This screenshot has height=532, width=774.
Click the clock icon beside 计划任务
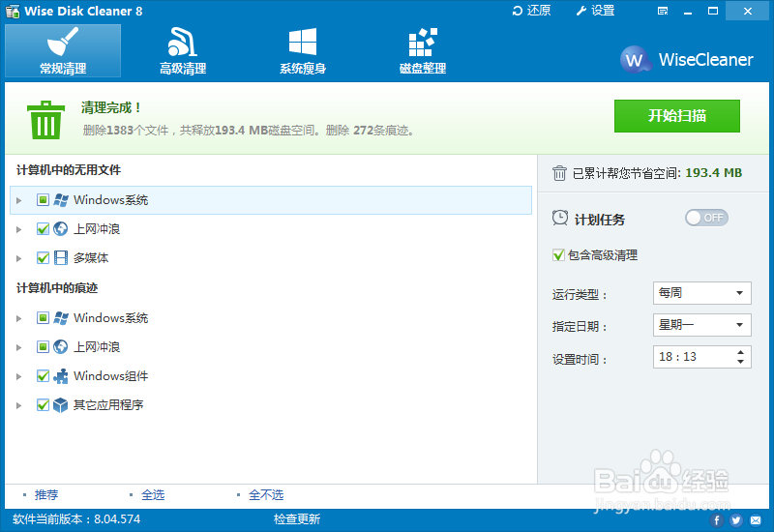tap(560, 218)
